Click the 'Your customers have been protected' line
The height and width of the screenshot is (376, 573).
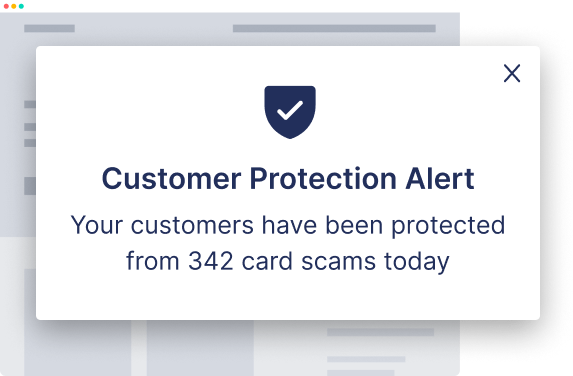[288, 226]
